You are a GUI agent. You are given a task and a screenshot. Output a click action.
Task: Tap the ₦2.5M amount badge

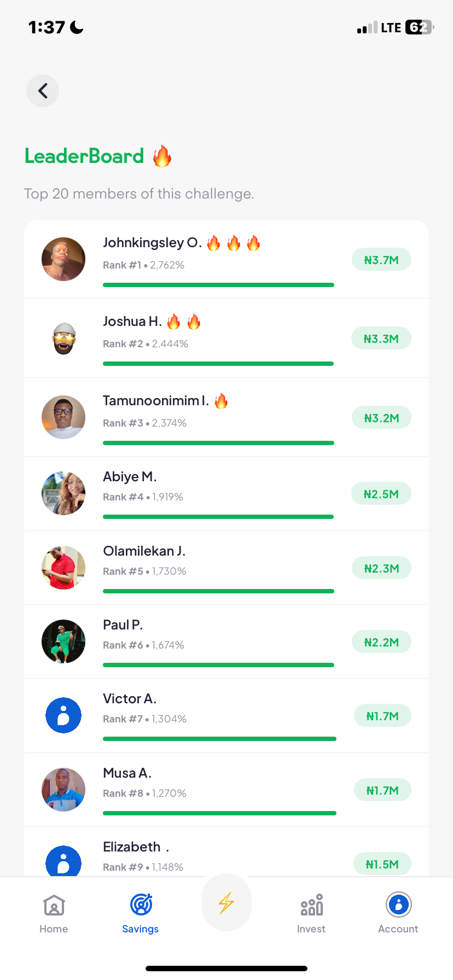[x=381, y=494]
